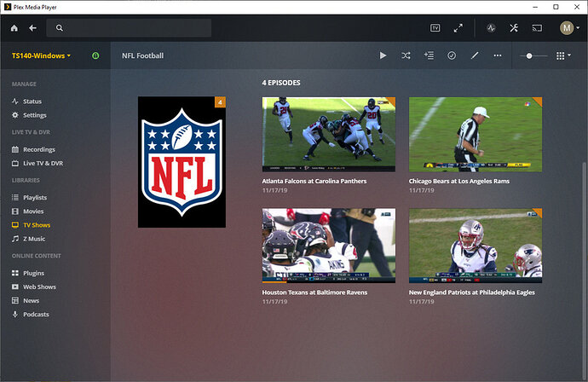This screenshot has width=588, height=382.
Task: Click the green server status icon
Action: point(95,55)
